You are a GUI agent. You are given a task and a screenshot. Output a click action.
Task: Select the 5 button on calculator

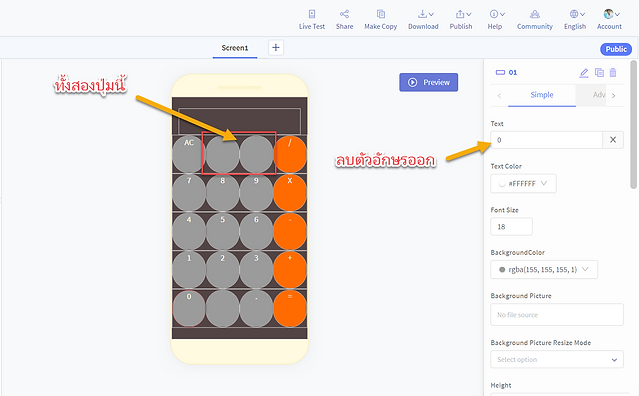pyautogui.click(x=223, y=231)
